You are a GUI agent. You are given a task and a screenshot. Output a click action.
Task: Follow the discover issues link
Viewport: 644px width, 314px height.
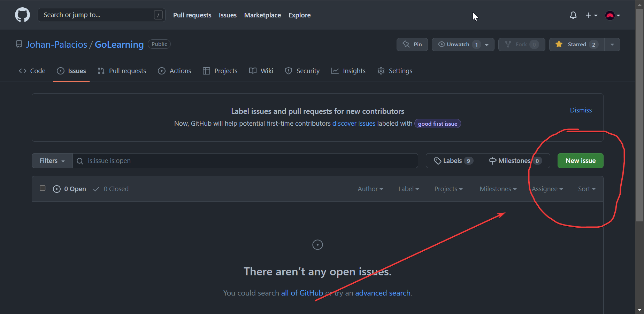tap(354, 124)
